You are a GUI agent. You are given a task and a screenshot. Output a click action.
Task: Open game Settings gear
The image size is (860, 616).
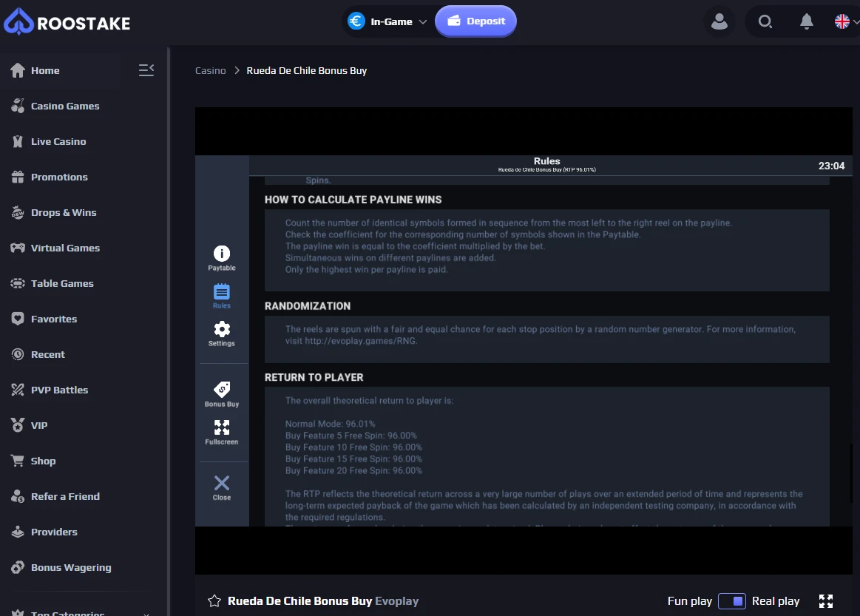coord(222,334)
